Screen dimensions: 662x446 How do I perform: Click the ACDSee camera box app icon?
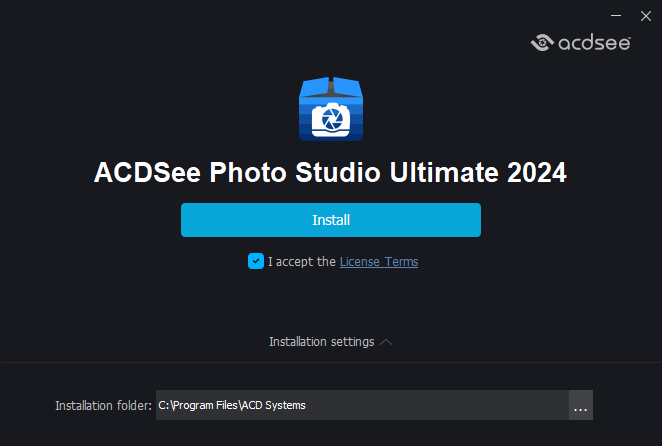(330, 108)
